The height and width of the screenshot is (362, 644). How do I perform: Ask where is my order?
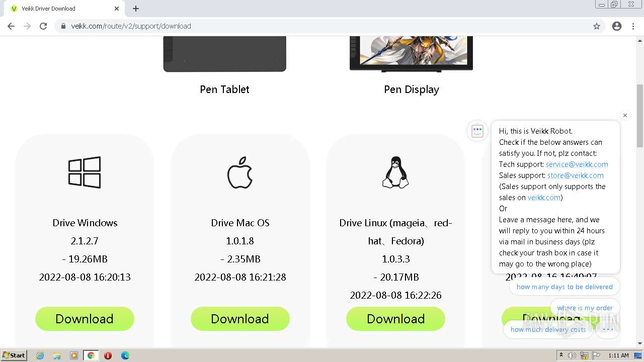585,308
